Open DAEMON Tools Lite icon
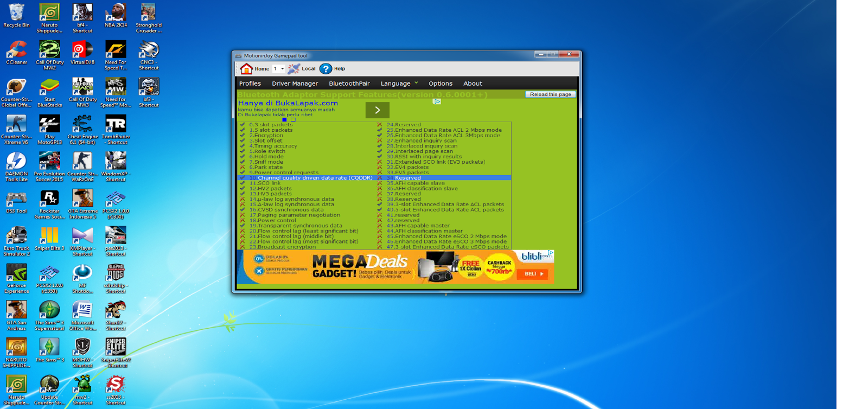The width and height of the screenshot is (868, 409). coord(16,167)
